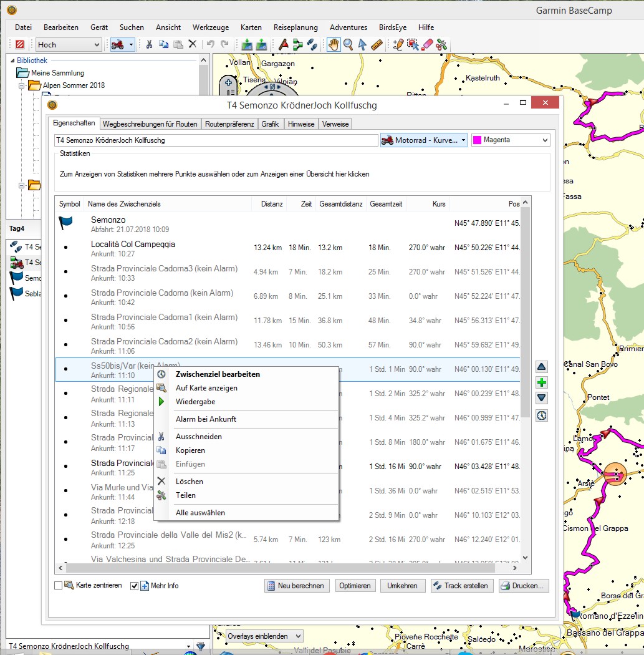Click the red striped toolbar icon
Screen dimensions: 644x655
pos(19,44)
